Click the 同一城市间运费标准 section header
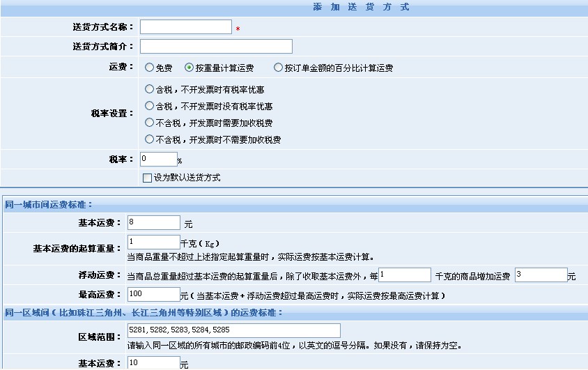The height and width of the screenshot is (370, 588). [49, 205]
